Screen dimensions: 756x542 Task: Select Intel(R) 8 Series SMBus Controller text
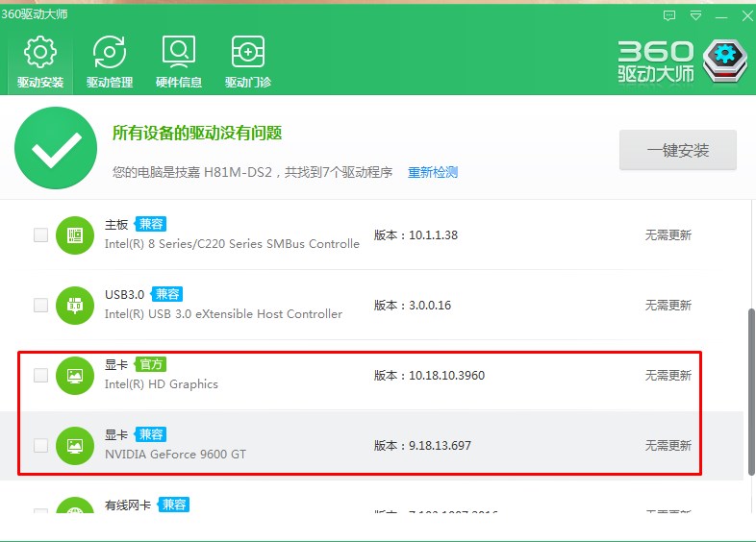click(x=232, y=244)
